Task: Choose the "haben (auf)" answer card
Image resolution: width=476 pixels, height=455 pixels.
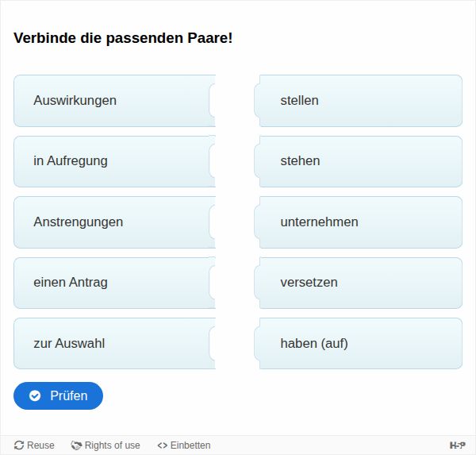Action: click(360, 344)
